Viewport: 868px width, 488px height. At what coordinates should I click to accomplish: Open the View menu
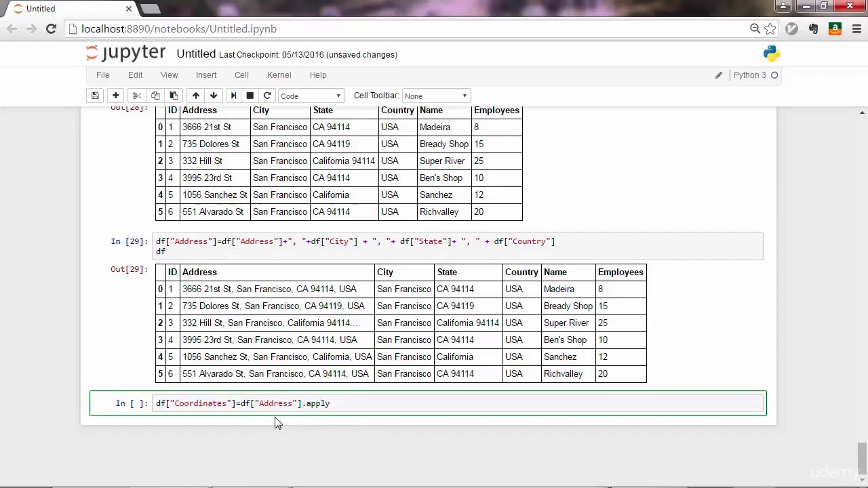(169, 75)
